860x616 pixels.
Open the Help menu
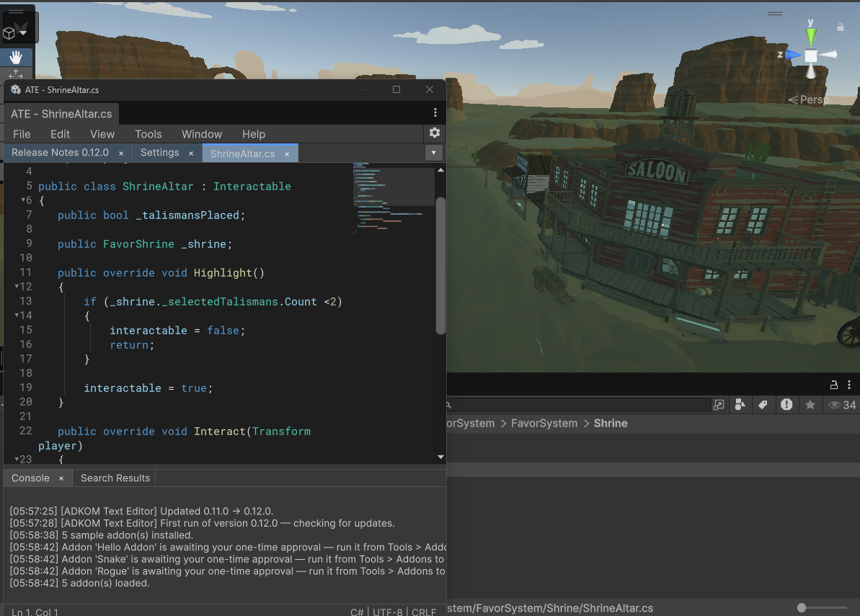[254, 134]
